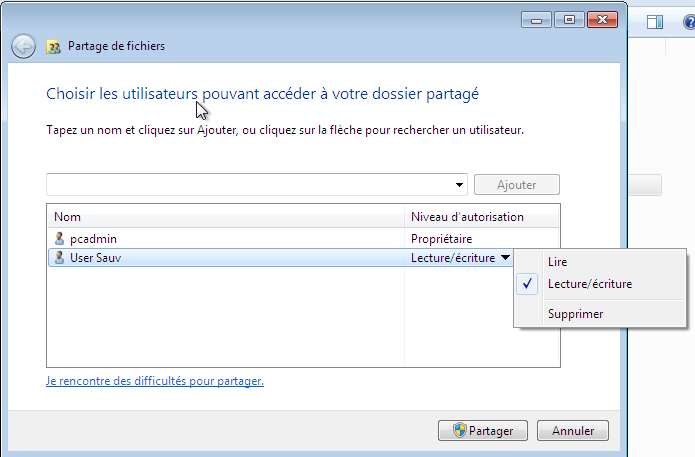The image size is (695, 457).
Task: Open the Lecture/écriture permission arrow for User Sauv
Action: point(505,258)
